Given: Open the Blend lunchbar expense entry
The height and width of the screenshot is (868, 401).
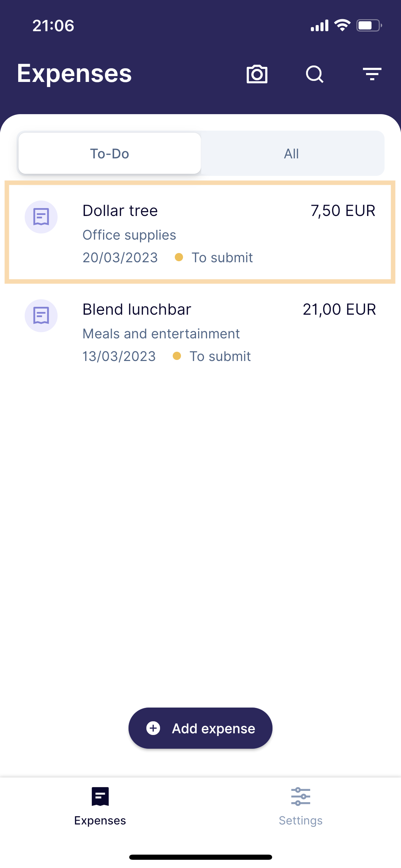Looking at the screenshot, I should coord(200,331).
